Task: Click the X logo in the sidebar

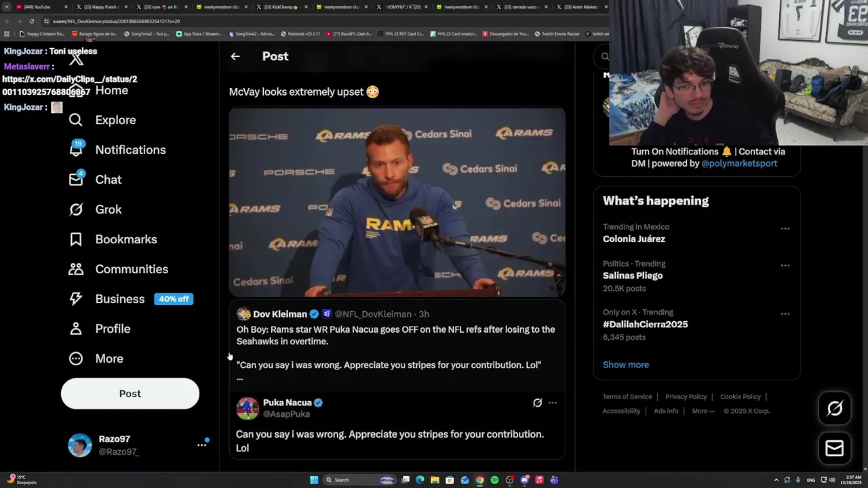Action: point(76,59)
